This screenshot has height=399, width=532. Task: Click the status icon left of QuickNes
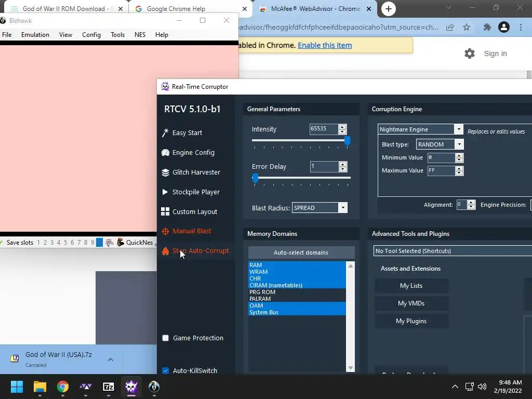coord(109,242)
